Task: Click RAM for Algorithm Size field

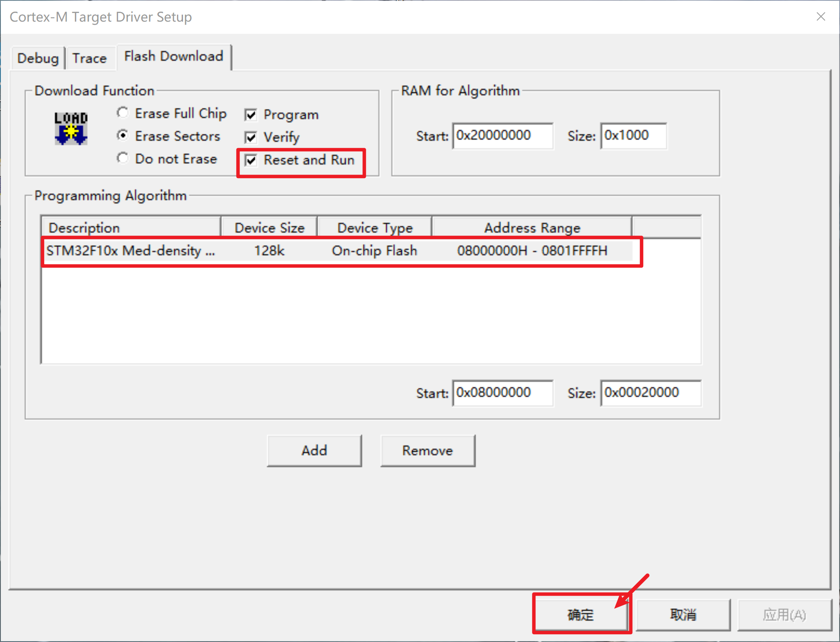Action: 633,136
